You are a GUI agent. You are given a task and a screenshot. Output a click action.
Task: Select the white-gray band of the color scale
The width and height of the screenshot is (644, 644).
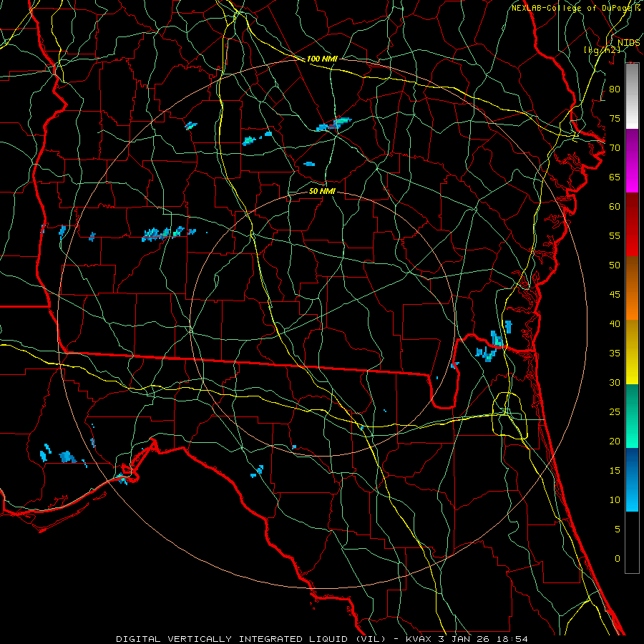(632, 96)
